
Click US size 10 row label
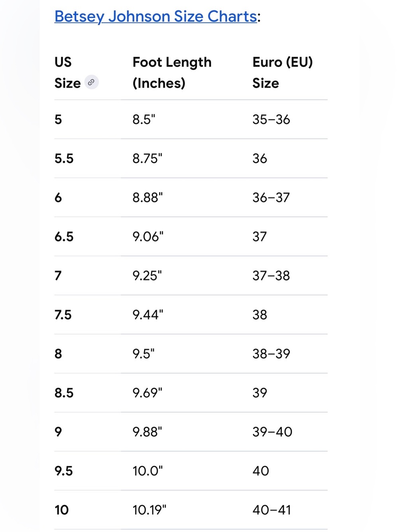pos(62,510)
